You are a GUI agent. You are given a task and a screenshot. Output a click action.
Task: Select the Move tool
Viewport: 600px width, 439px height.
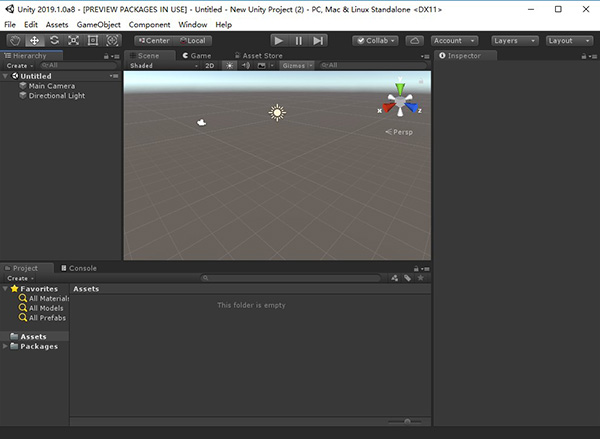pos(34,40)
